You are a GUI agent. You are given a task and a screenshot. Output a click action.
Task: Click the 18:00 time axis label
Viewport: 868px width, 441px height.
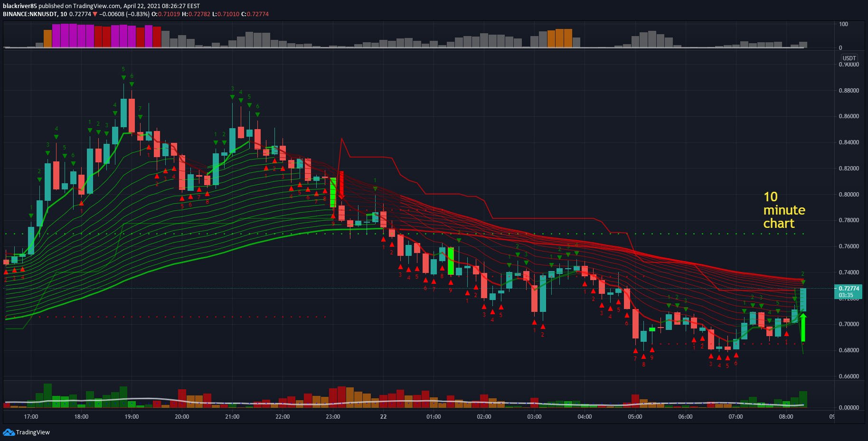[x=81, y=417]
